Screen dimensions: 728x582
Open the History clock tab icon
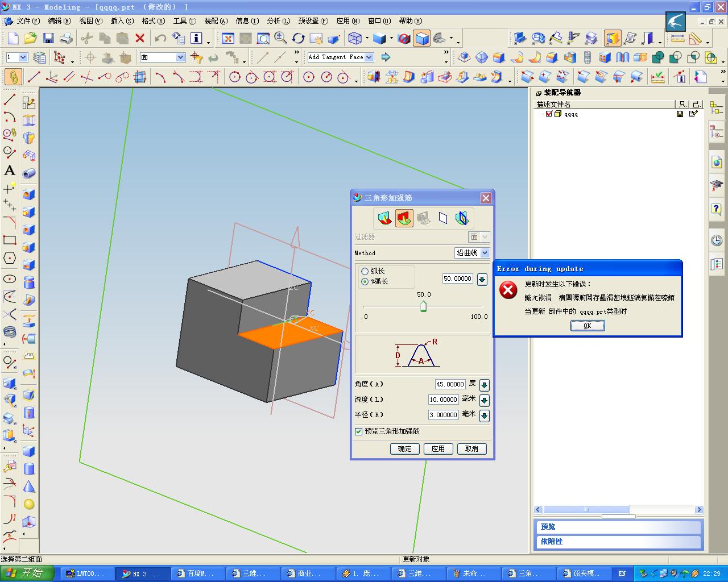click(x=717, y=240)
